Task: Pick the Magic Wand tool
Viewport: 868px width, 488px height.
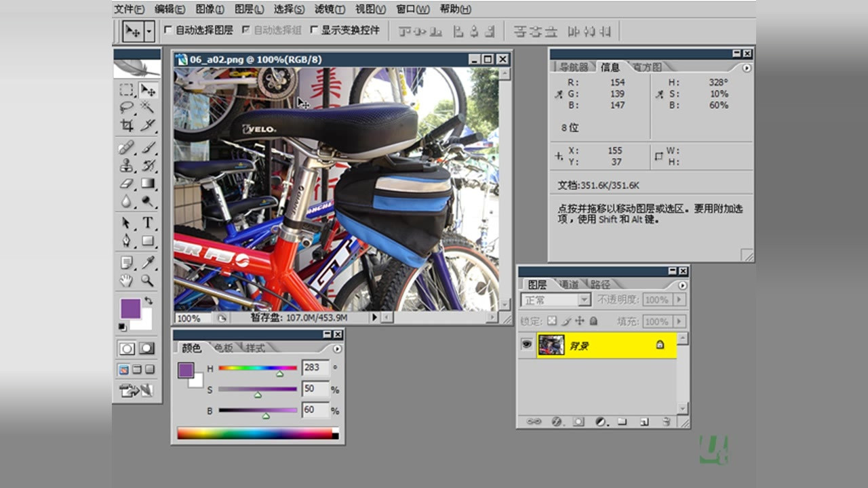Action: click(x=147, y=107)
